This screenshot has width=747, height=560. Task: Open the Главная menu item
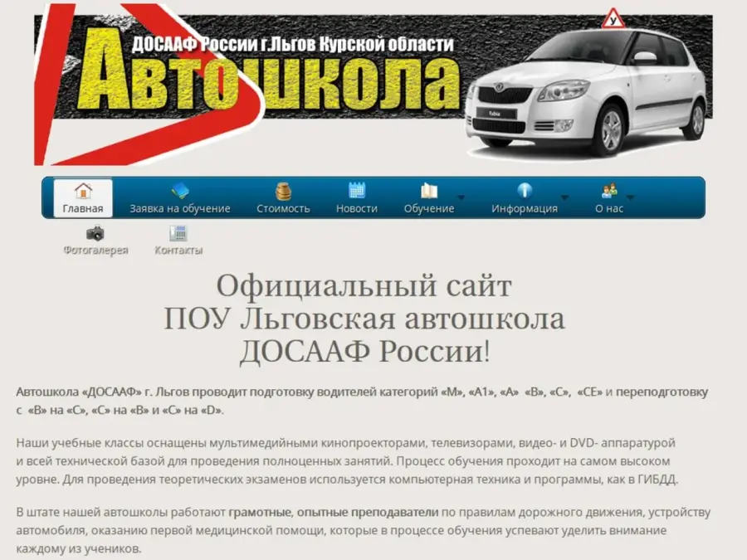[x=83, y=198]
